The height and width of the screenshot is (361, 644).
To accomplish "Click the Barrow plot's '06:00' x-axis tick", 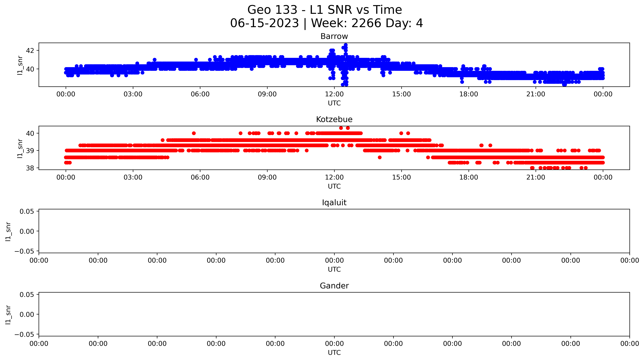I will (200, 94).
